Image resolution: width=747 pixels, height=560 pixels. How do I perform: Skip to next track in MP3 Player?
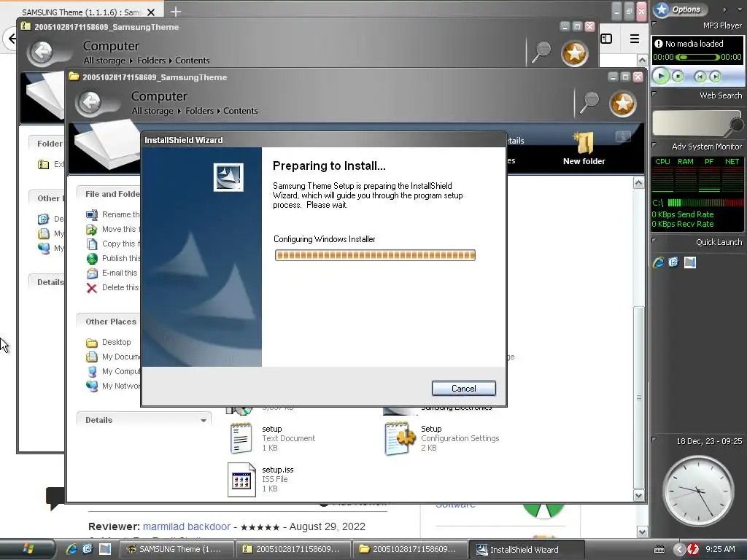pyautogui.click(x=715, y=76)
